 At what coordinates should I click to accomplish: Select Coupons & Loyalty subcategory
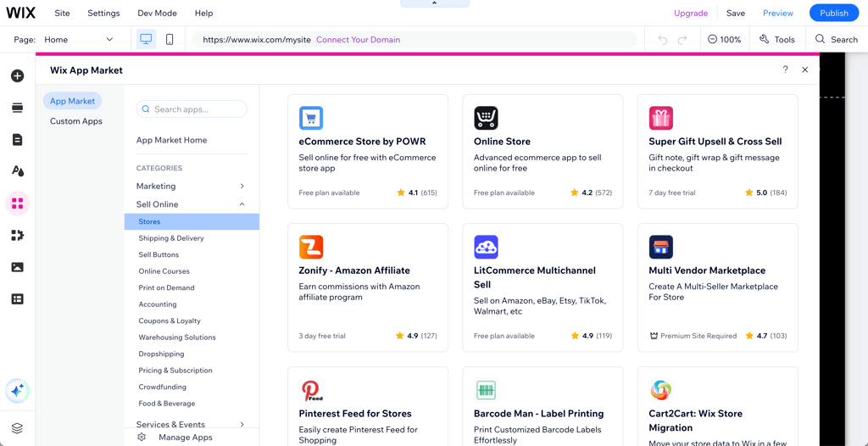(x=170, y=321)
